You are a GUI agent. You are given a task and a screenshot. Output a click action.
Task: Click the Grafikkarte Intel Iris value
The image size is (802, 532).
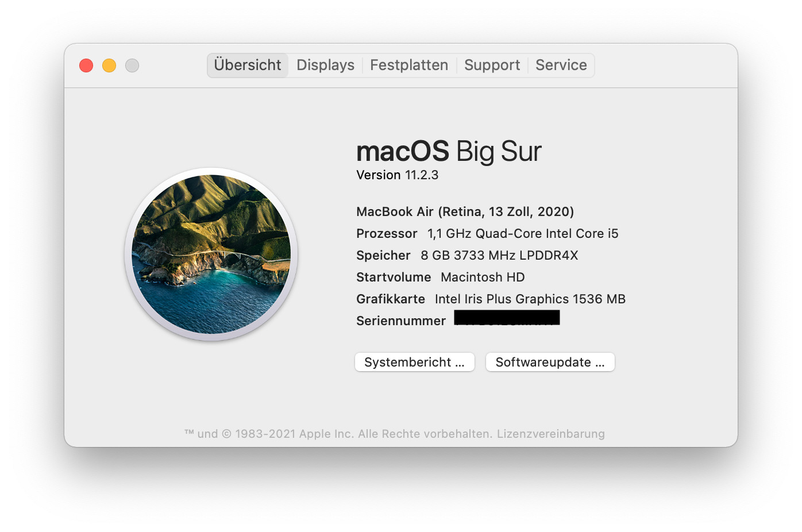[x=530, y=299]
